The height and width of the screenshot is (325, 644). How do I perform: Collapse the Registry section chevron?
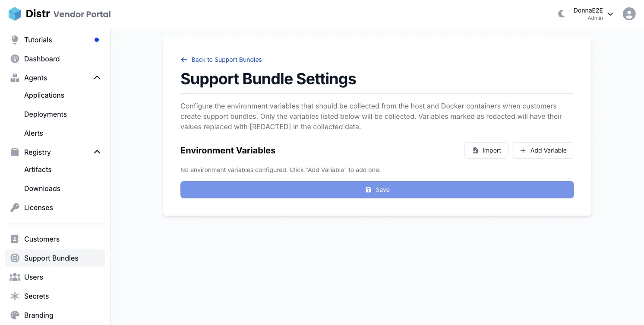97,152
